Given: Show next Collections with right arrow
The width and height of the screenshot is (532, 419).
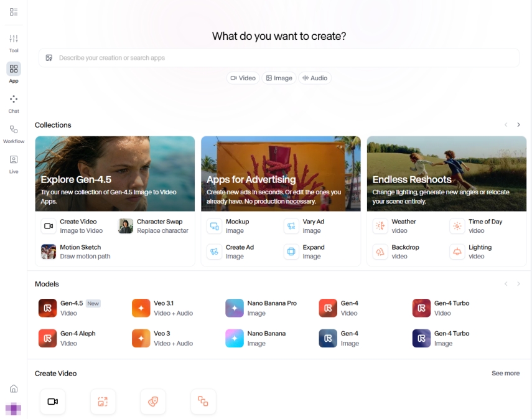Looking at the screenshot, I should click(x=518, y=125).
